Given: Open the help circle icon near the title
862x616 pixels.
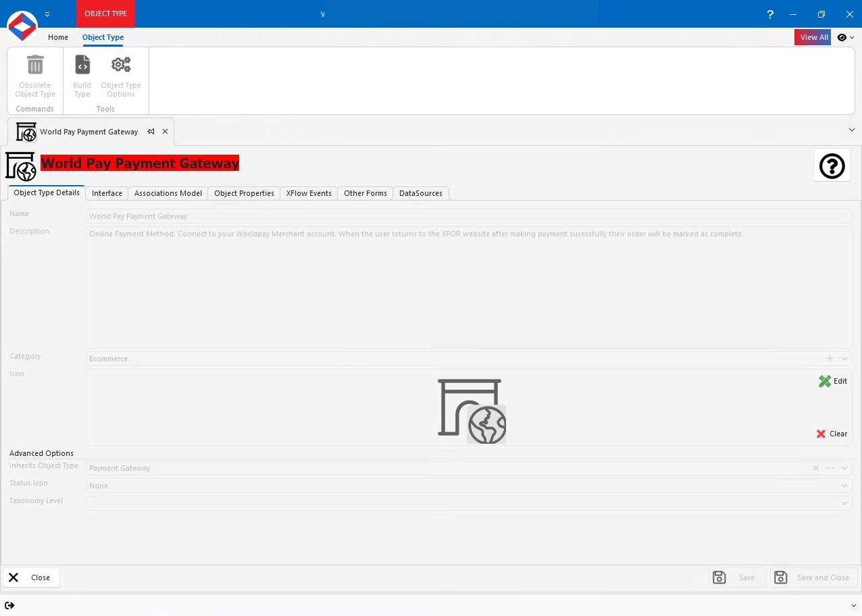Looking at the screenshot, I should point(832,165).
